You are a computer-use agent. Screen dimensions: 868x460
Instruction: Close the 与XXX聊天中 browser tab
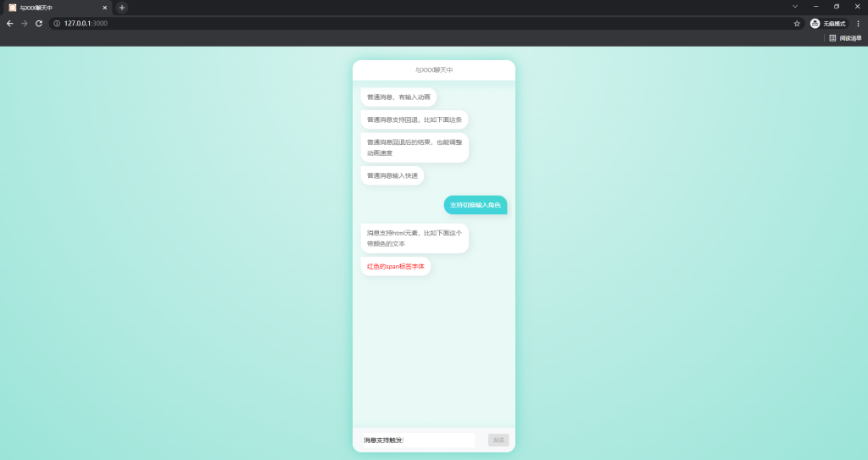click(104, 8)
